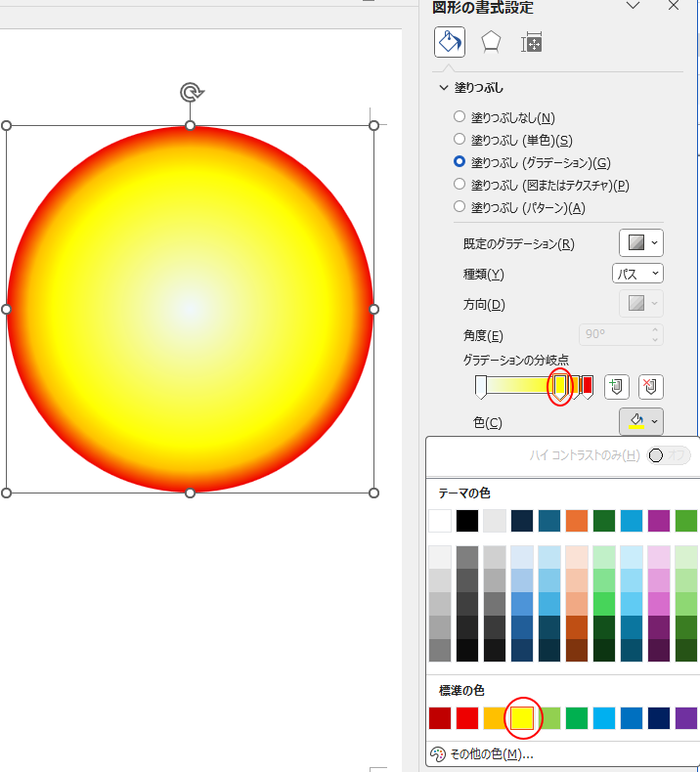The image size is (700, 772).
Task: Select the red gradient stop marker
Action: click(x=588, y=387)
